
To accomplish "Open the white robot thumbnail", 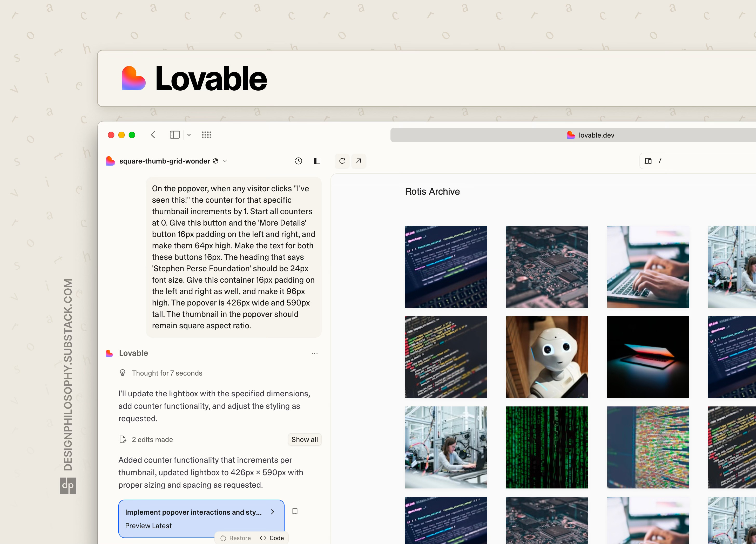I will click(547, 357).
